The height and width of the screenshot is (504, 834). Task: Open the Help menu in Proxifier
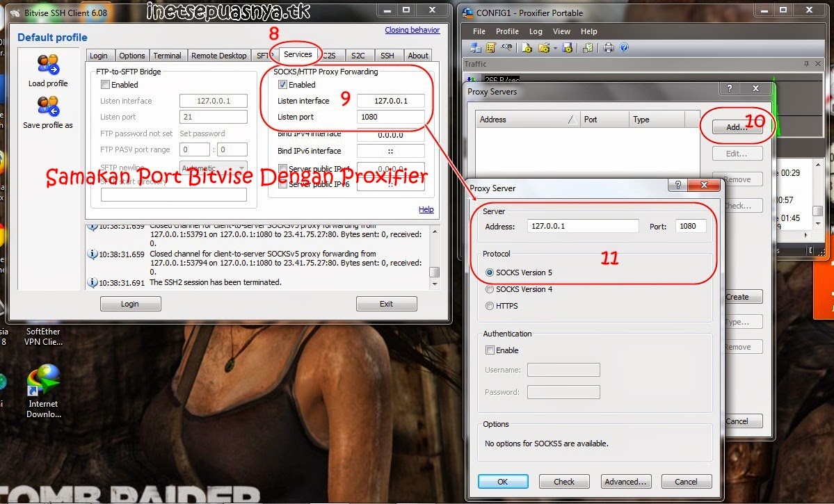[588, 31]
